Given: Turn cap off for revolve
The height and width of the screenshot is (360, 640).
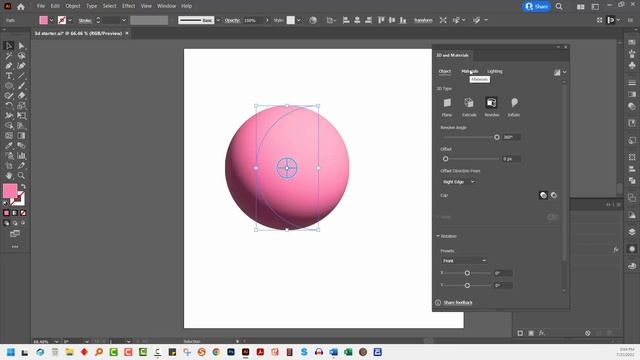Looking at the screenshot, I should pyautogui.click(x=554, y=195).
